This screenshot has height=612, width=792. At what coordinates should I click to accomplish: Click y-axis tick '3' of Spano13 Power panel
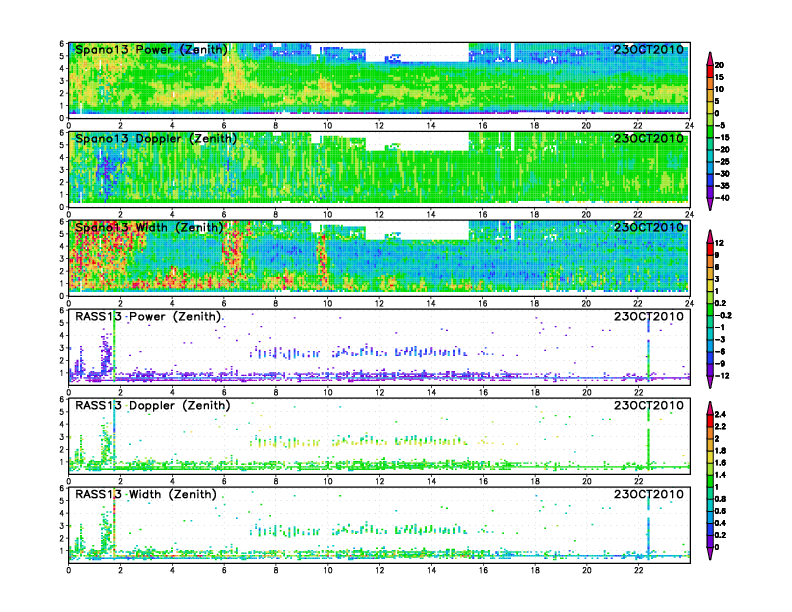coord(62,81)
